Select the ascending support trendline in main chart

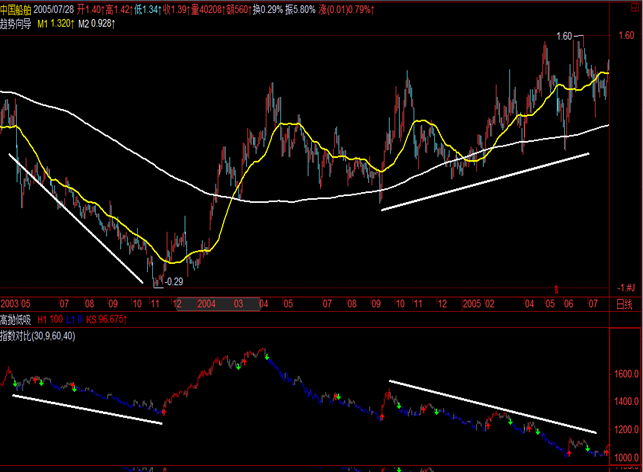(x=484, y=180)
